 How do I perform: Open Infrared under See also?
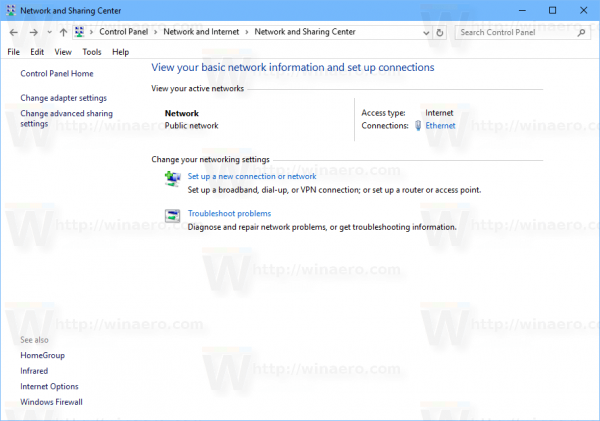tap(34, 371)
